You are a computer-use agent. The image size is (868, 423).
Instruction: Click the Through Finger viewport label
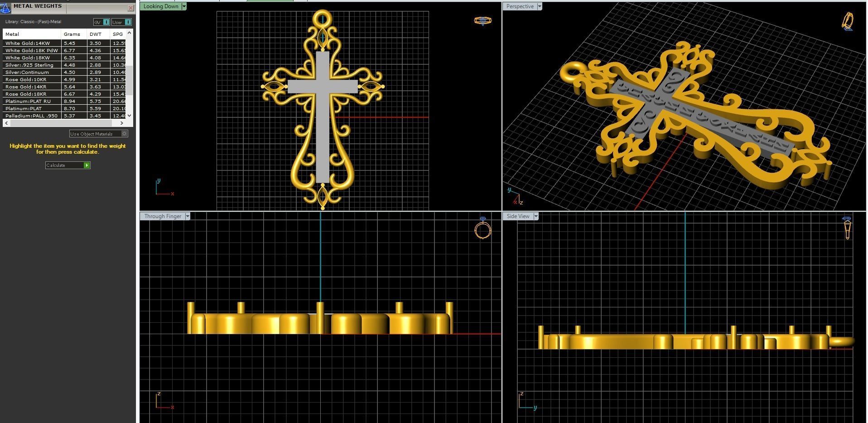tap(163, 216)
